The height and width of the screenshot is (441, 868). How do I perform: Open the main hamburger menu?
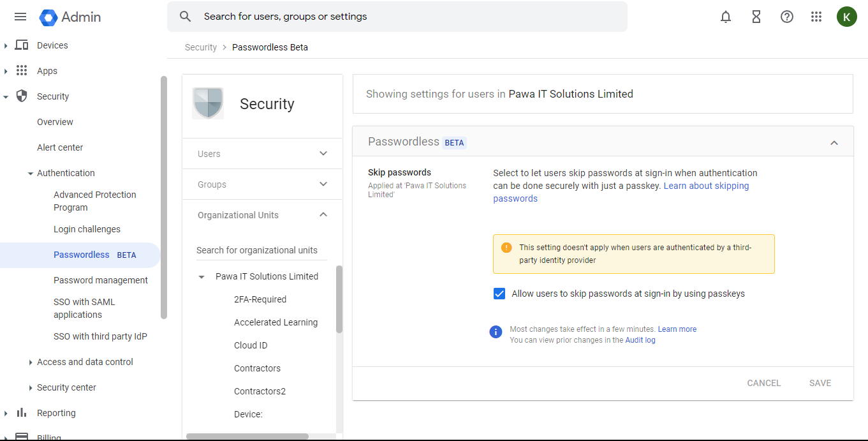click(x=20, y=17)
